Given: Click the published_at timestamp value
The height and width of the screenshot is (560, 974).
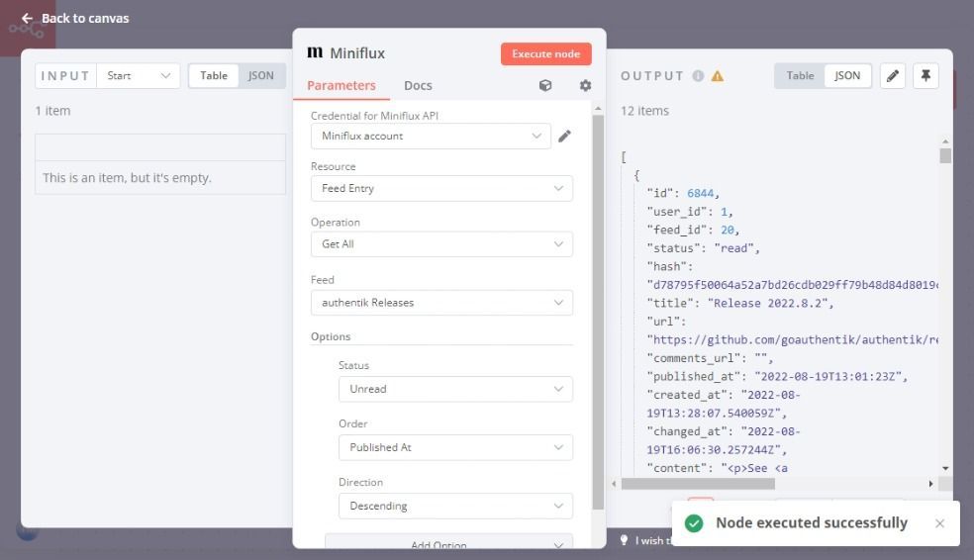Looking at the screenshot, I should [828, 376].
